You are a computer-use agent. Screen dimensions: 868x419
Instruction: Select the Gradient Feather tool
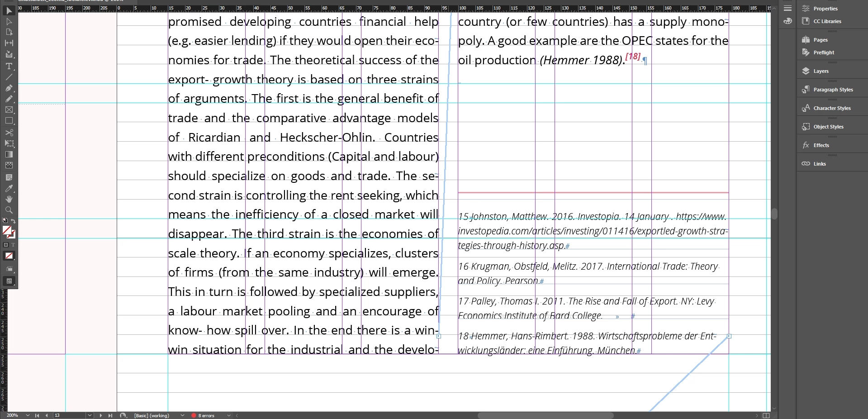pyautogui.click(x=9, y=165)
